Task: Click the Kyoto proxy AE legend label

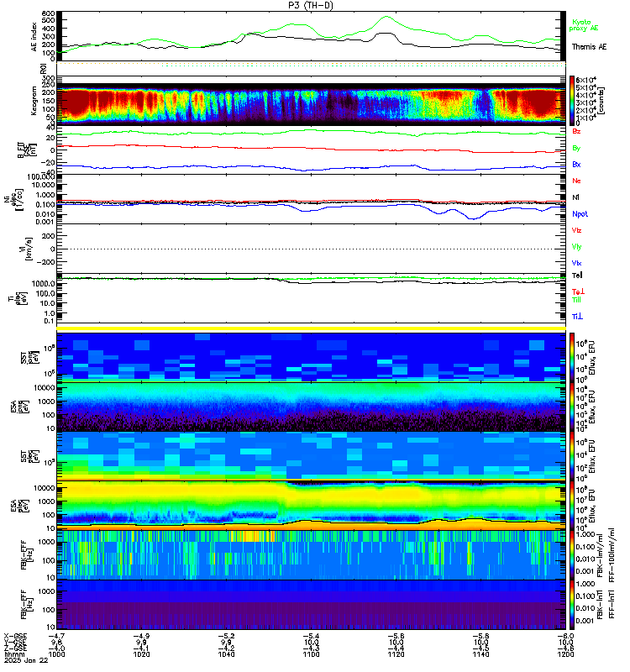Action: (x=583, y=25)
